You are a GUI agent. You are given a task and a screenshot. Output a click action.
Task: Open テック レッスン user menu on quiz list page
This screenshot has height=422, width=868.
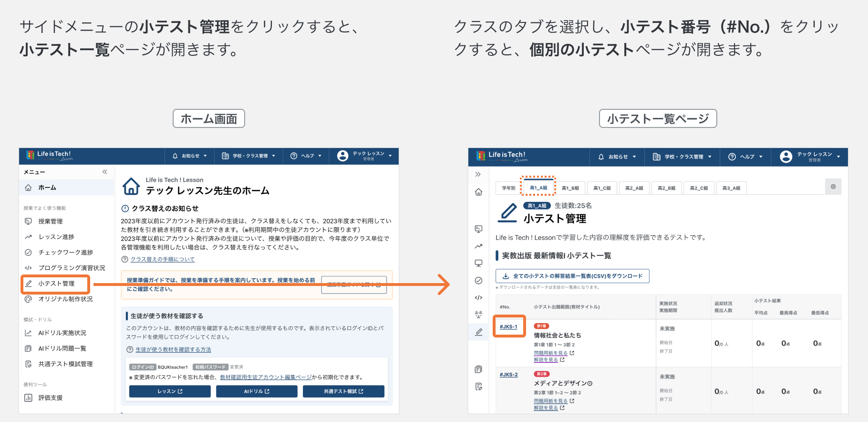click(810, 157)
